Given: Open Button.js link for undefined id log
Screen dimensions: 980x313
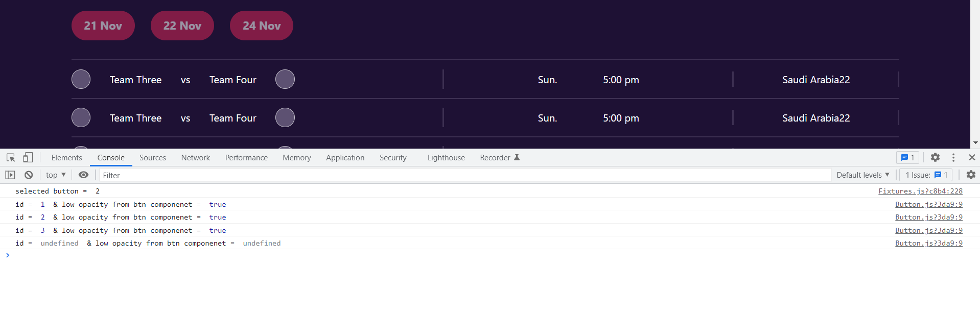Looking at the screenshot, I should pos(929,243).
